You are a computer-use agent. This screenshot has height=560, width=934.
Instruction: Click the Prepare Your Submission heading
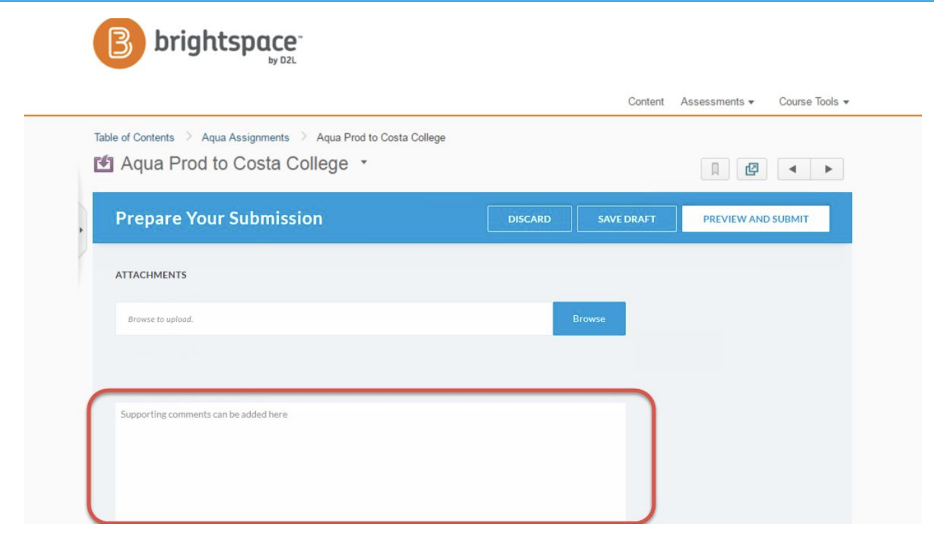(x=219, y=218)
